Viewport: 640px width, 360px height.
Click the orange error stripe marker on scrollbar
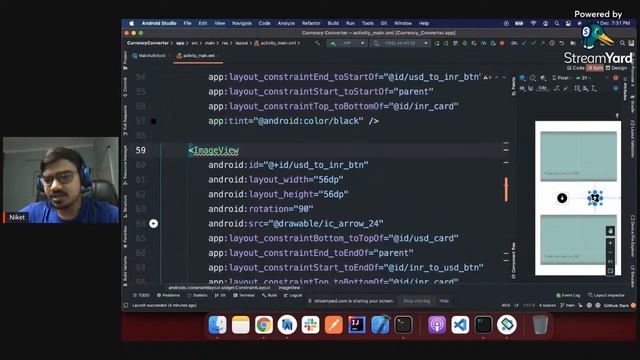point(506,189)
